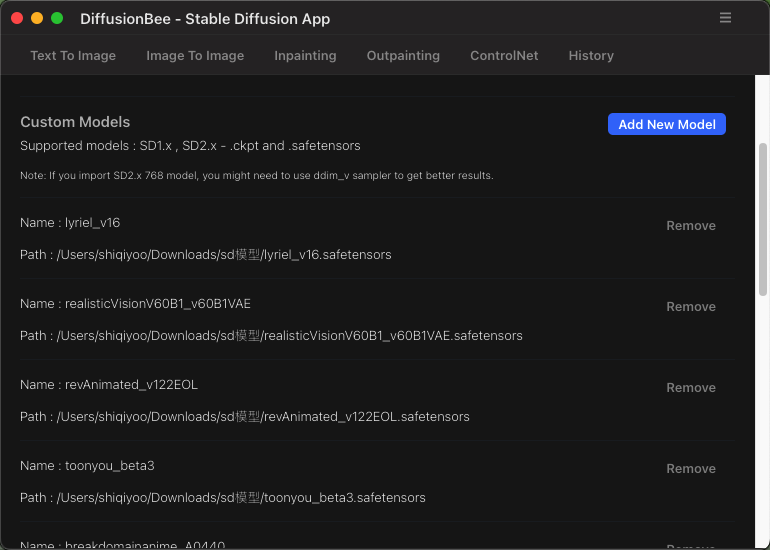The height and width of the screenshot is (550, 770).
Task: Click Name : realisticVisionV60B1_v60B1VAE text
Action: [136, 304]
